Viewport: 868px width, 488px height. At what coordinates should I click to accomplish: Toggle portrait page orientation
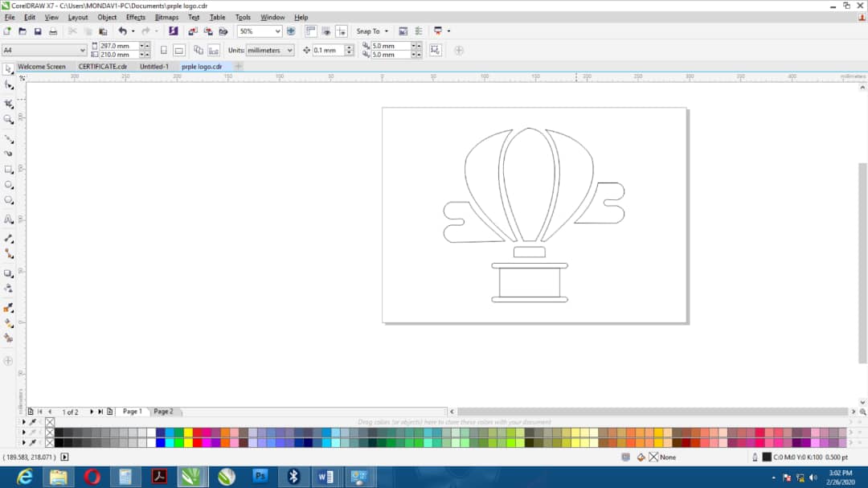164,50
